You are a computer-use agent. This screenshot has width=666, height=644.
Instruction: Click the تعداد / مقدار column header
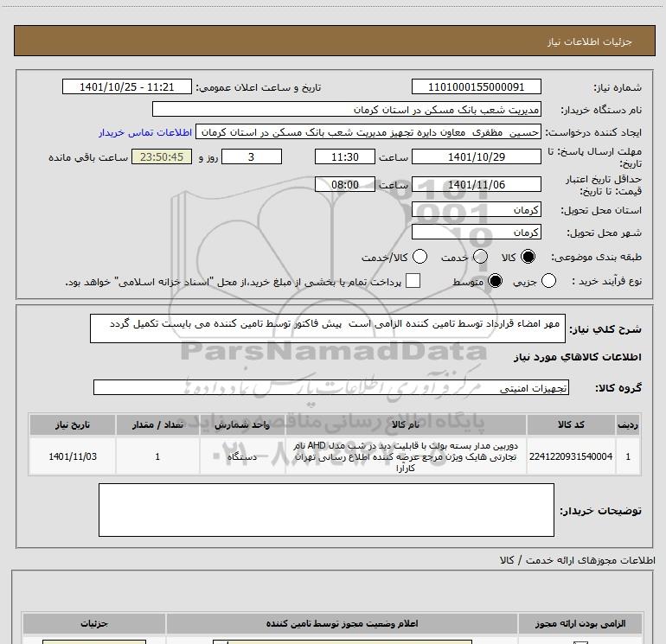click(x=157, y=424)
